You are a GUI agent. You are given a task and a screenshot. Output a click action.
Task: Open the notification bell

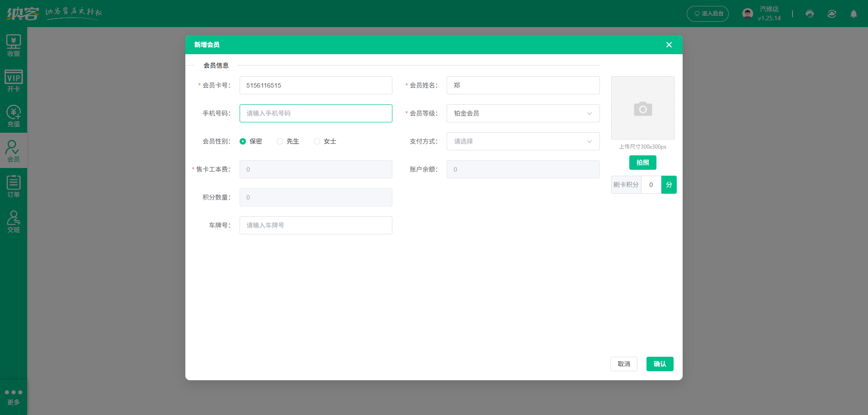[x=854, y=14]
